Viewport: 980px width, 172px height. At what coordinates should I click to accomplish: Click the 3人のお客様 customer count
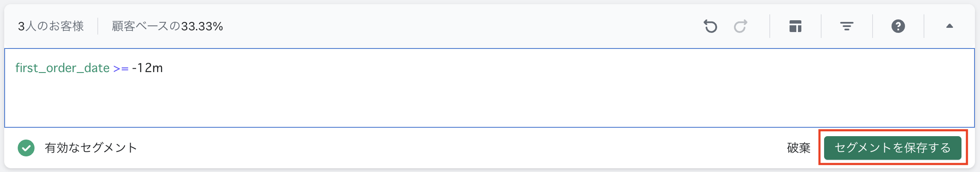(x=51, y=26)
